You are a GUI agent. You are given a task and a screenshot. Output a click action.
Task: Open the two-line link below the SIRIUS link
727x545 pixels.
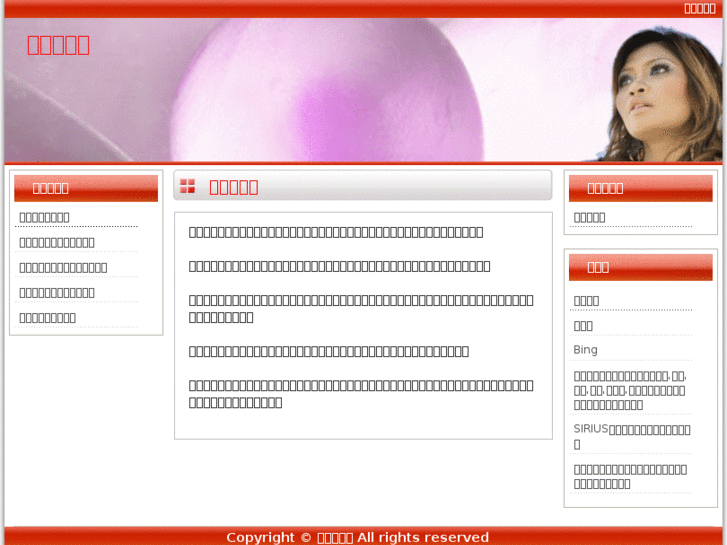click(630, 476)
